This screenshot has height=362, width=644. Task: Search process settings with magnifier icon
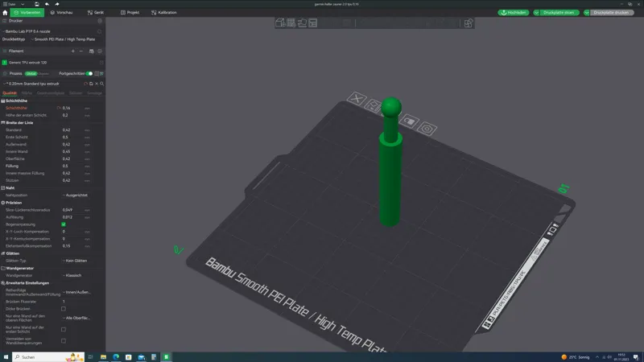[x=102, y=84]
